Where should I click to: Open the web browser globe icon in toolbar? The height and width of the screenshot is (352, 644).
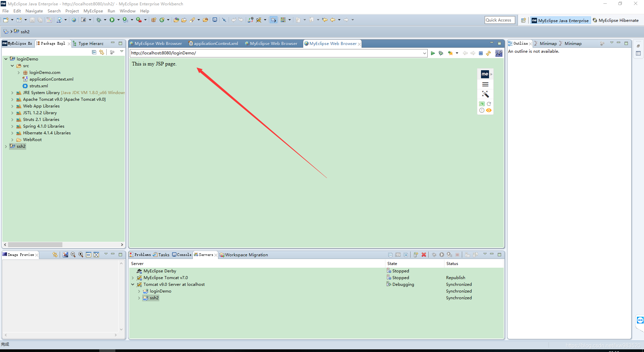tap(74, 20)
